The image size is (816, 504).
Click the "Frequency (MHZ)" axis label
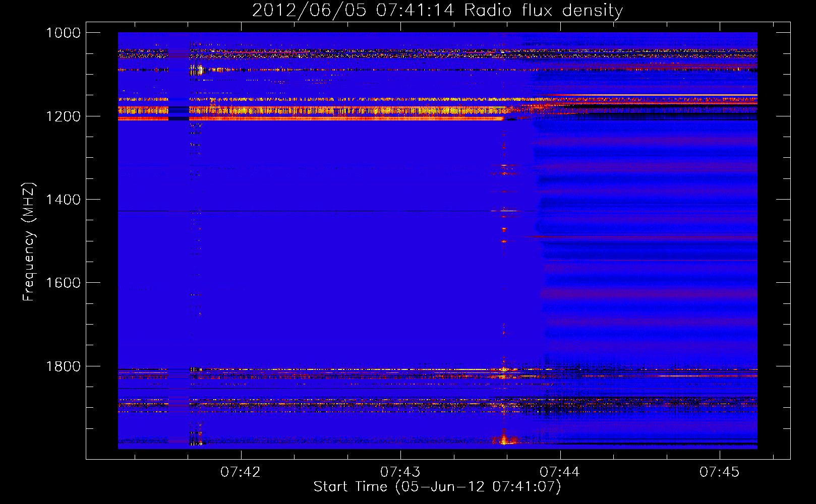pos(29,242)
